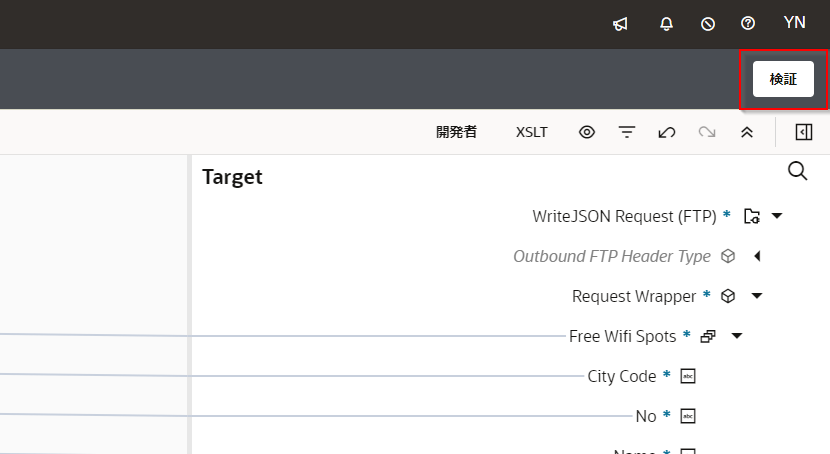
Task: Open the notifications bell
Action: coord(667,24)
